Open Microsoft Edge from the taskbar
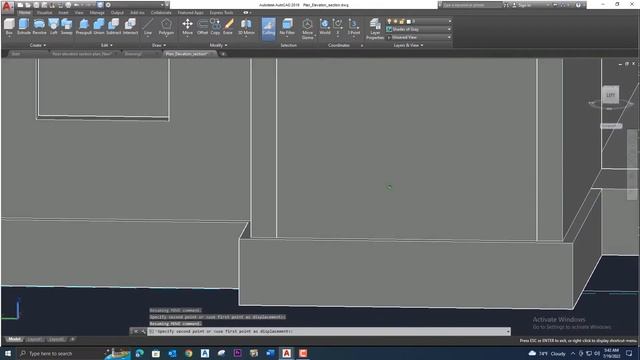This screenshot has height=360, width=640. click(140, 353)
